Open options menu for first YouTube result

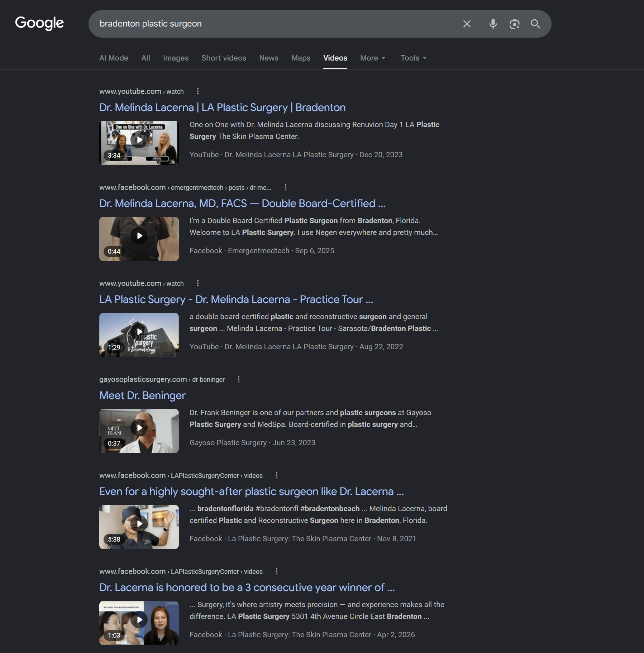[x=198, y=91]
